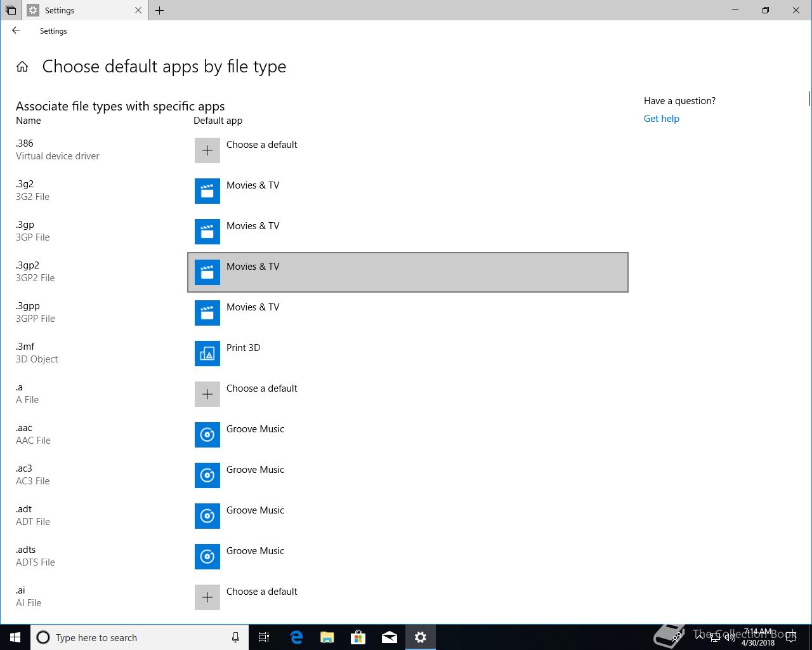This screenshot has height=650, width=812.
Task: Click the volume icon in system tray
Action: coord(730,637)
